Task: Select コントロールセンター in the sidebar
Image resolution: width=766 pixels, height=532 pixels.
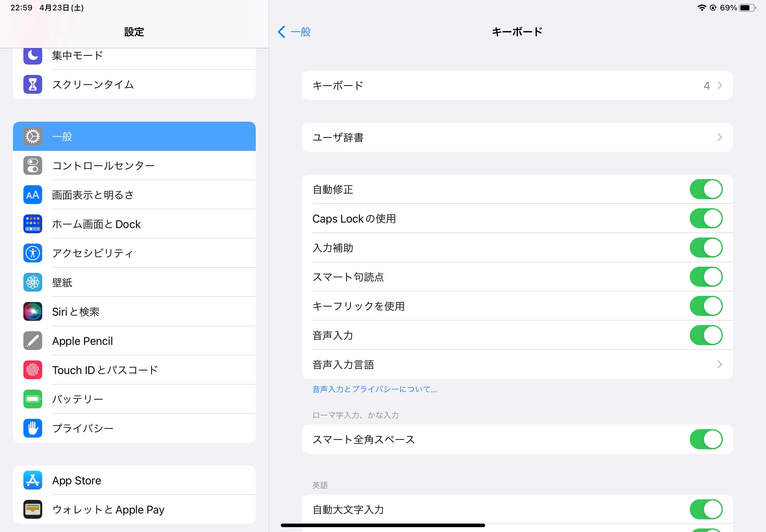Action: tap(134, 165)
